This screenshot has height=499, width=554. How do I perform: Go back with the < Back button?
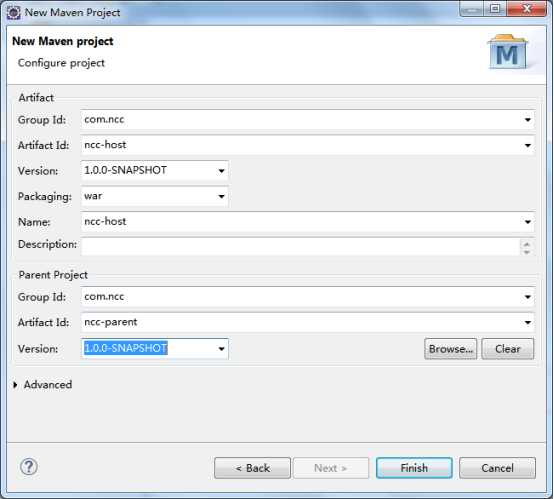pos(252,468)
